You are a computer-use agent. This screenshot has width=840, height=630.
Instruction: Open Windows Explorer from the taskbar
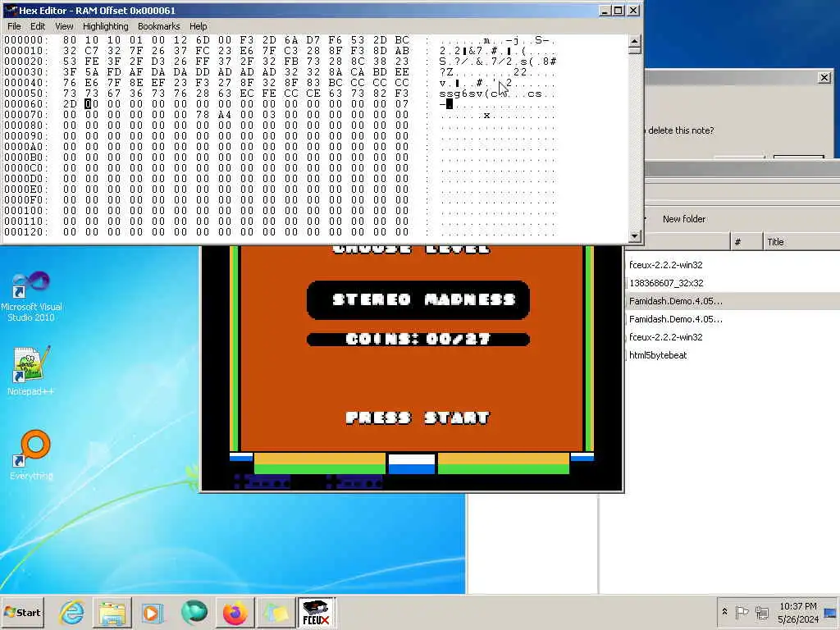(x=112, y=612)
